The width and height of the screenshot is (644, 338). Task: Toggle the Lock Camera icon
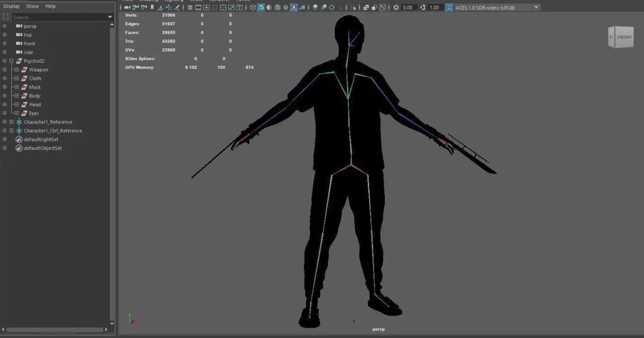[x=135, y=8]
